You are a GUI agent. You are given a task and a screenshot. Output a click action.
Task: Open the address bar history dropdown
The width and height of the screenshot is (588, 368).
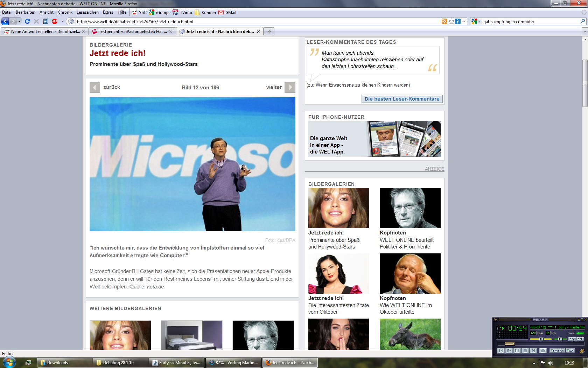tap(464, 21)
